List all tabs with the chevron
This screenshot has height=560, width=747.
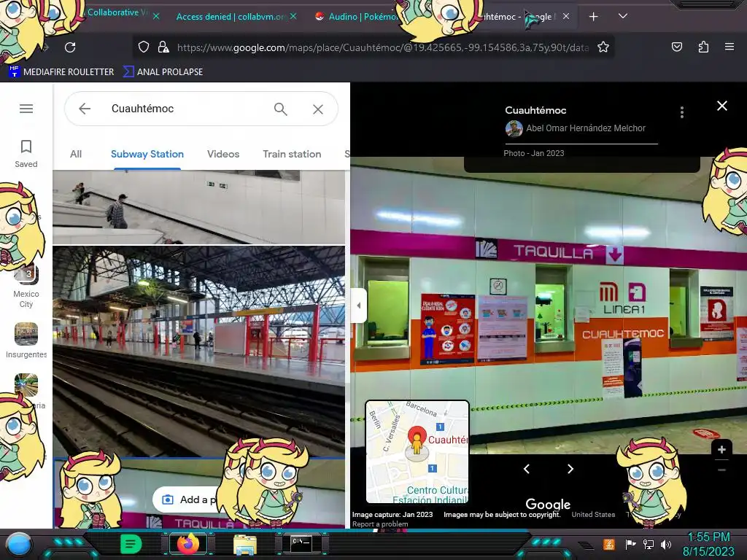(x=623, y=16)
